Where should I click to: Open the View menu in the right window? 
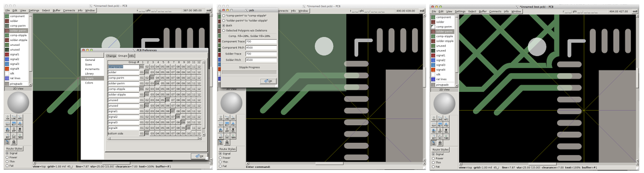coord(449,11)
